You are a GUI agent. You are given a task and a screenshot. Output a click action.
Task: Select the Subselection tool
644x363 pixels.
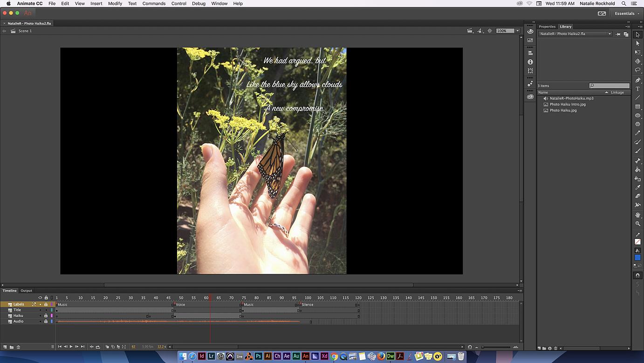point(637,43)
